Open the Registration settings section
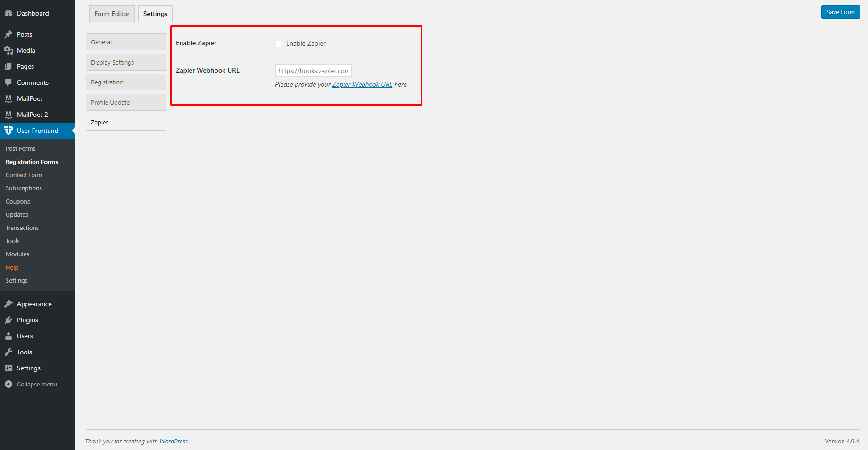The width and height of the screenshot is (868, 450). (126, 82)
